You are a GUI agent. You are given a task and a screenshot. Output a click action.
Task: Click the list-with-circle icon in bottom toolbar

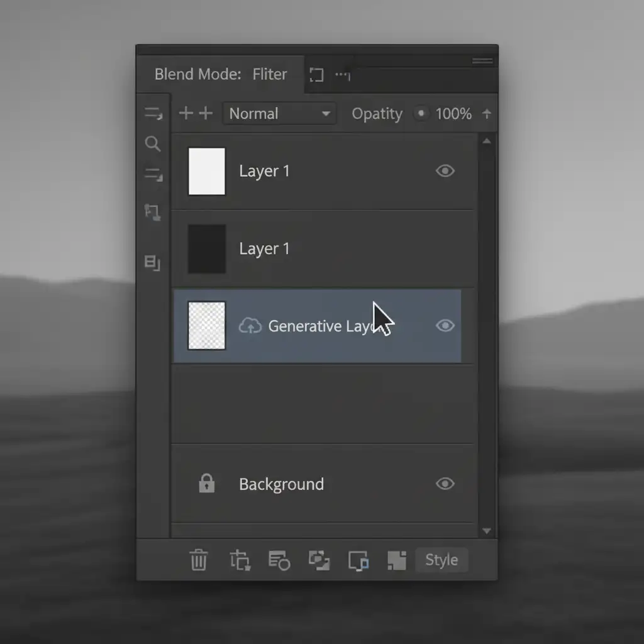click(x=279, y=560)
